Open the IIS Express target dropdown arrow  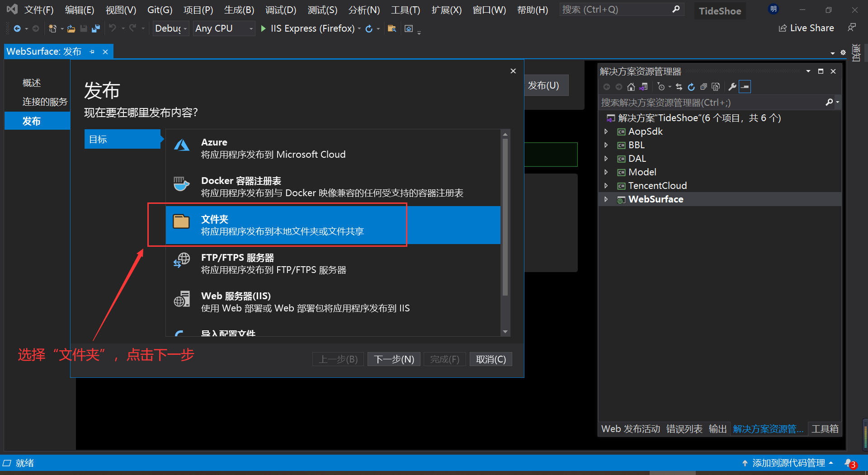[x=359, y=28]
